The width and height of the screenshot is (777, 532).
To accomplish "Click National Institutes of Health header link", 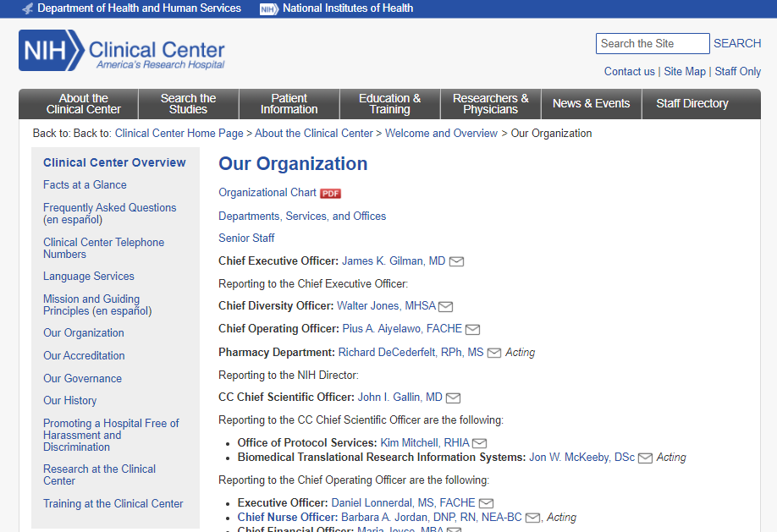I will tap(348, 8).
